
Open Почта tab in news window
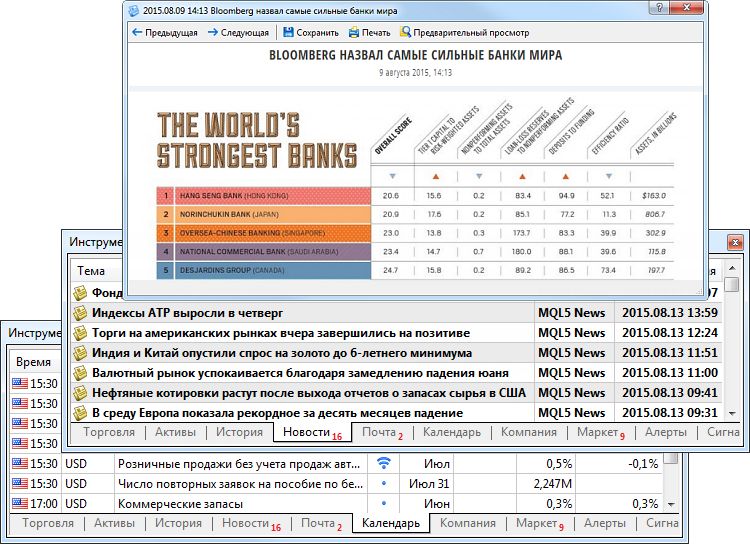[x=382, y=432]
